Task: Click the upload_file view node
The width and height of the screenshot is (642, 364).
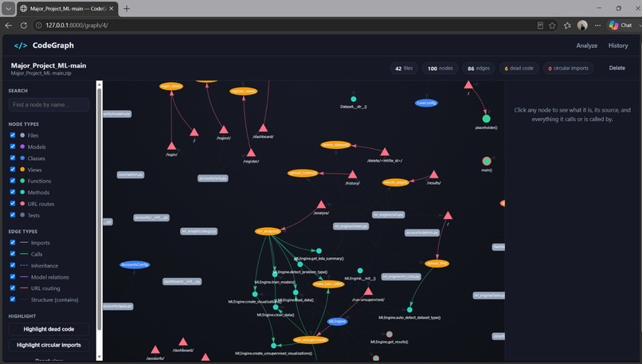Action: click(436, 264)
